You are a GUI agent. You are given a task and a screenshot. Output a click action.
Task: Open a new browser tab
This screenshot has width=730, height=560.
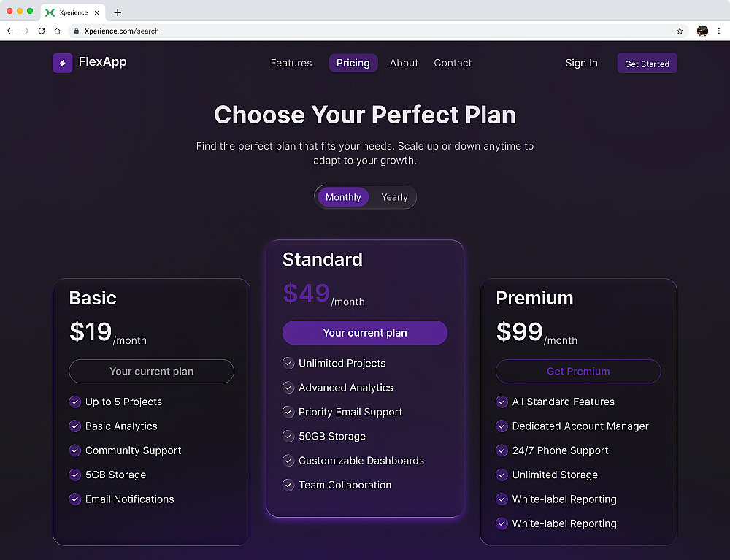pyautogui.click(x=118, y=12)
